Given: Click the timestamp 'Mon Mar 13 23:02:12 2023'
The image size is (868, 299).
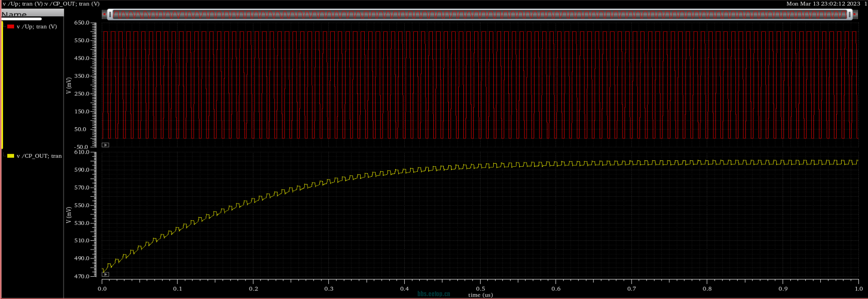Looking at the screenshot, I should [x=823, y=4].
